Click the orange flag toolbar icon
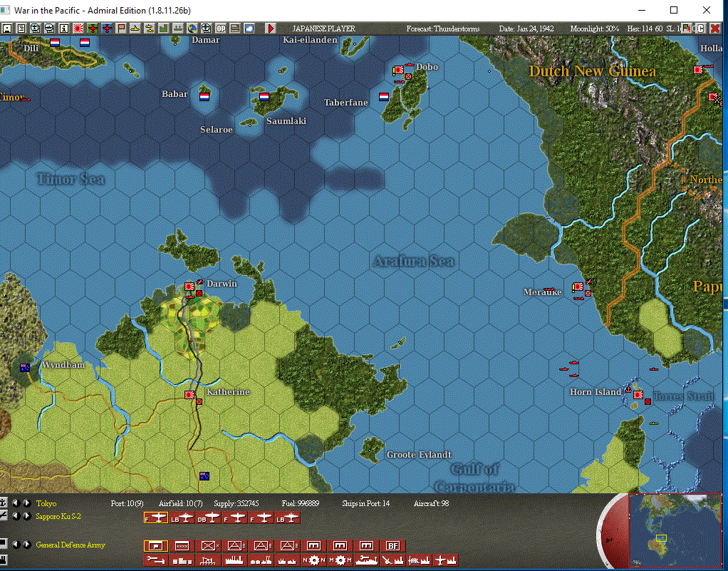Screen dimensions: 728x571 point(120,29)
